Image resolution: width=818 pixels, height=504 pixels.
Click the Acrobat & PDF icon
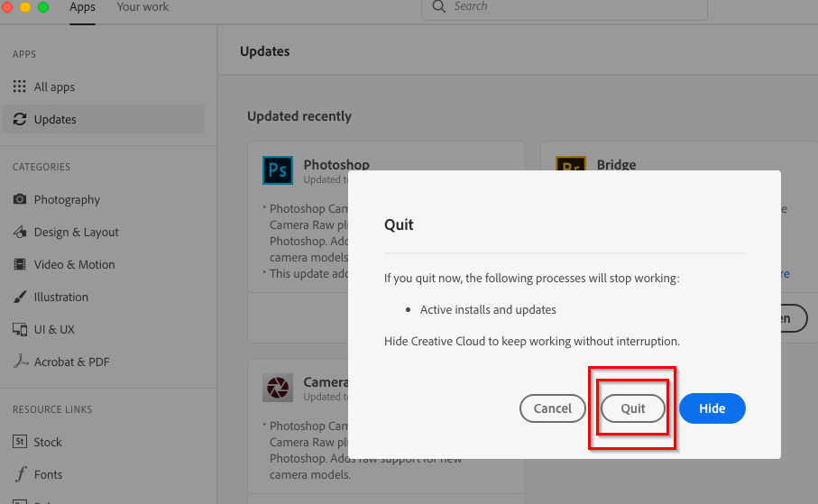point(20,362)
